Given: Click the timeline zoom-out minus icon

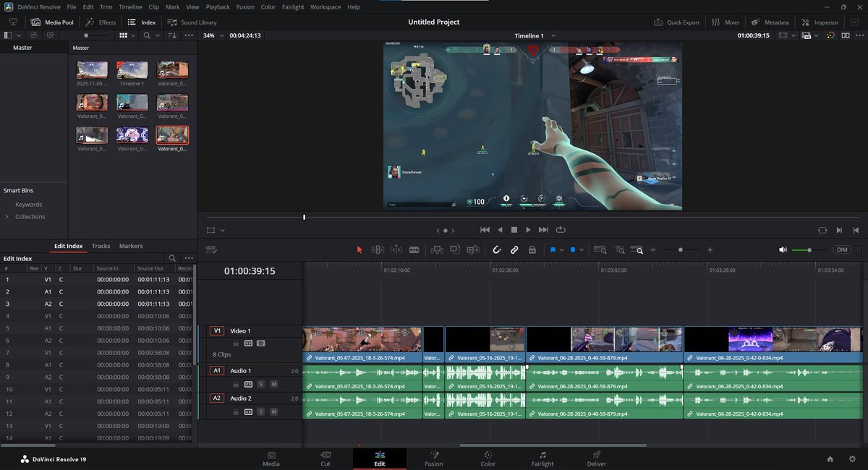Looking at the screenshot, I should 653,249.
